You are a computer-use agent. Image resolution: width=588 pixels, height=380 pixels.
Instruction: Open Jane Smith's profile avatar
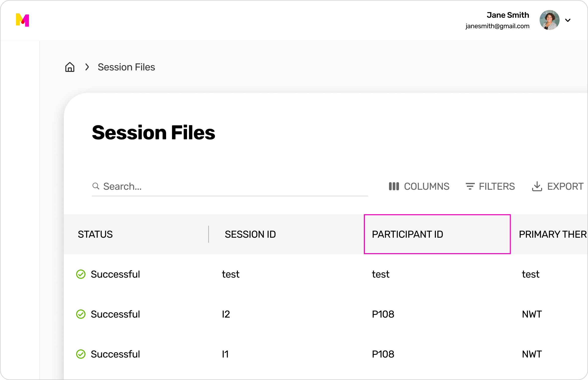coord(549,20)
